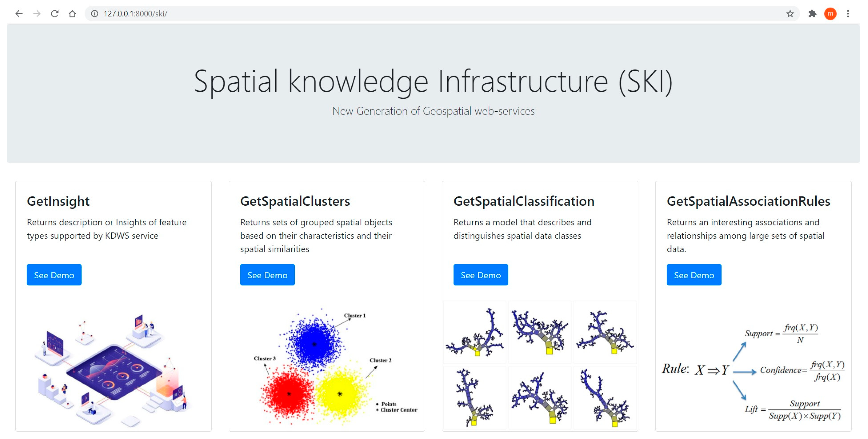Click the browser back arrow
The image size is (868, 439).
click(x=19, y=14)
